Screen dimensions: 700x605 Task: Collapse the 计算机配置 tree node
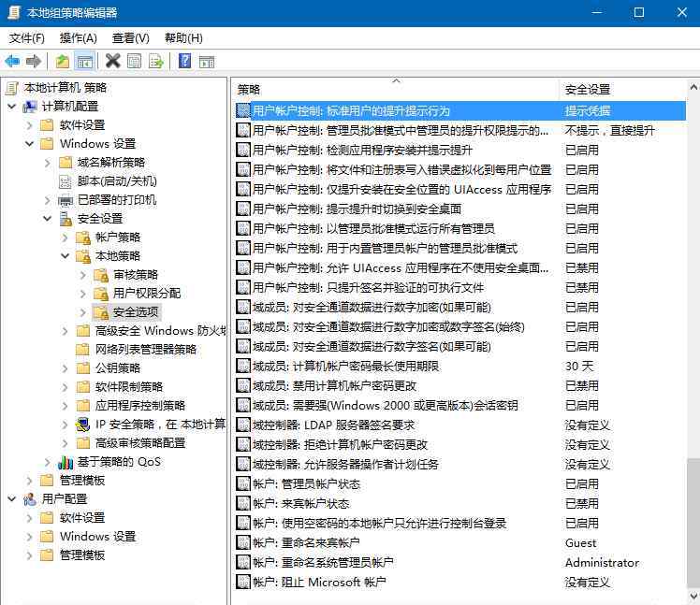(12, 107)
